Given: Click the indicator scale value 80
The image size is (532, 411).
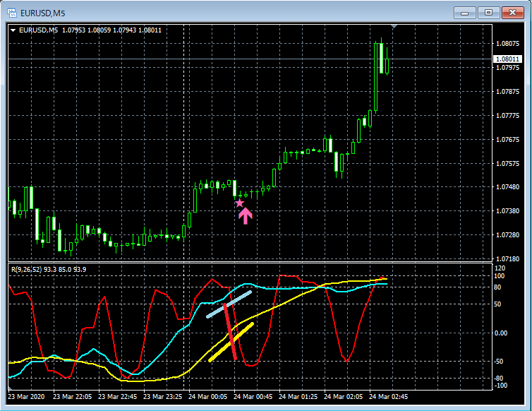Looking at the screenshot, I should pos(497,287).
